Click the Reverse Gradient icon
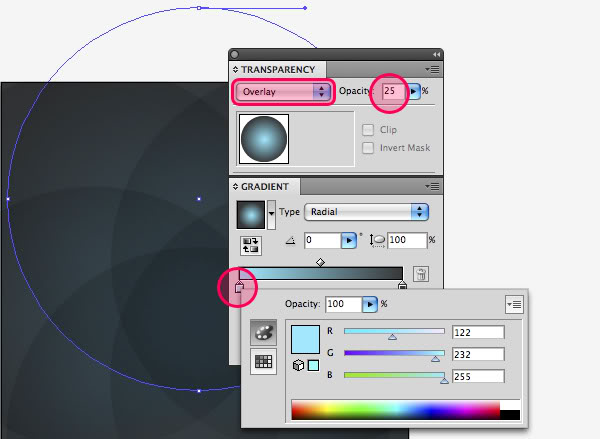The width and height of the screenshot is (600, 439). point(251,245)
